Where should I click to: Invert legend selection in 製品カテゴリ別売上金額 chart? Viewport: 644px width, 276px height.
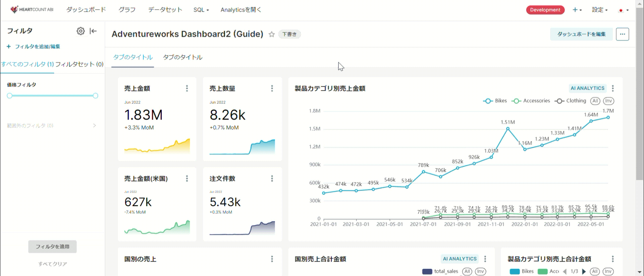608,101
